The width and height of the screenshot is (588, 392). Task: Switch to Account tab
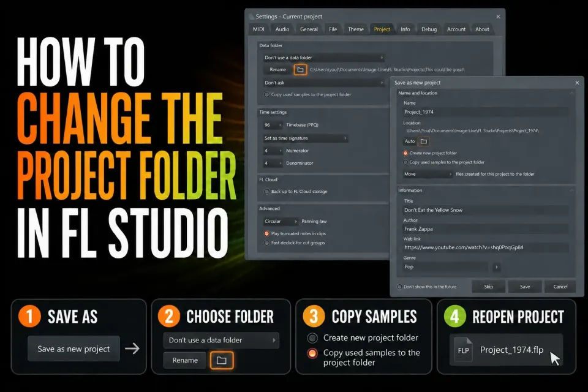tap(456, 29)
